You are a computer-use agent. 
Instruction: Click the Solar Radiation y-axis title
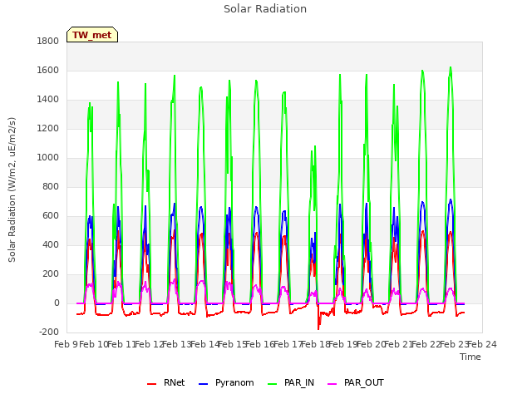(12, 190)
